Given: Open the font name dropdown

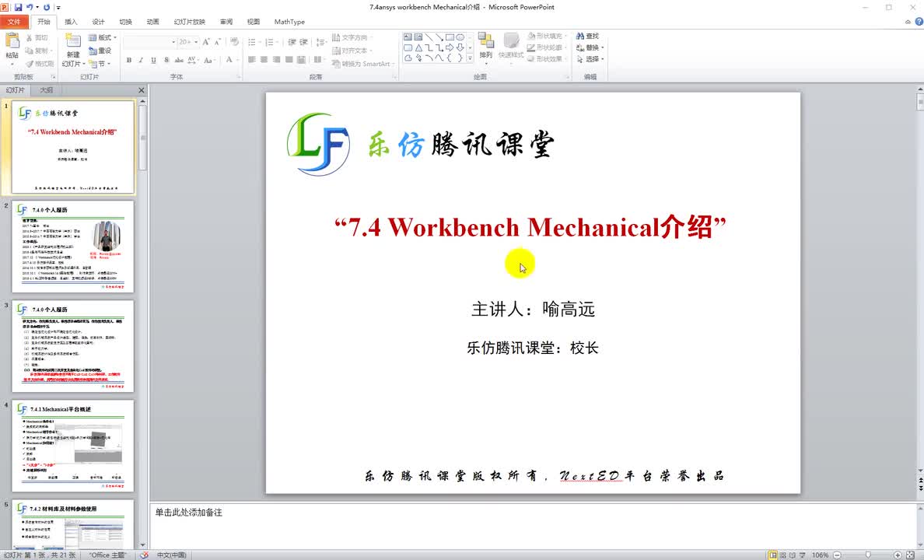Looking at the screenshot, I should pos(173,42).
